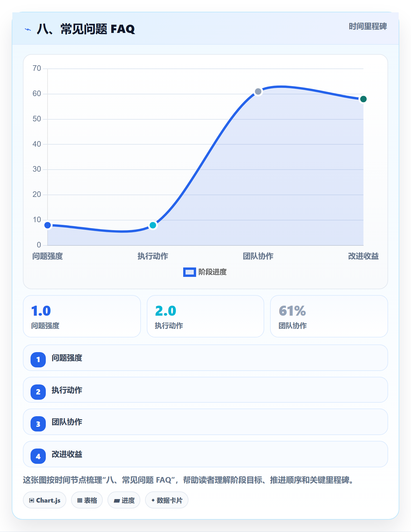Image resolution: width=411 pixels, height=532 pixels.
Task: Click the 表格 tag chip
Action: 87,500
